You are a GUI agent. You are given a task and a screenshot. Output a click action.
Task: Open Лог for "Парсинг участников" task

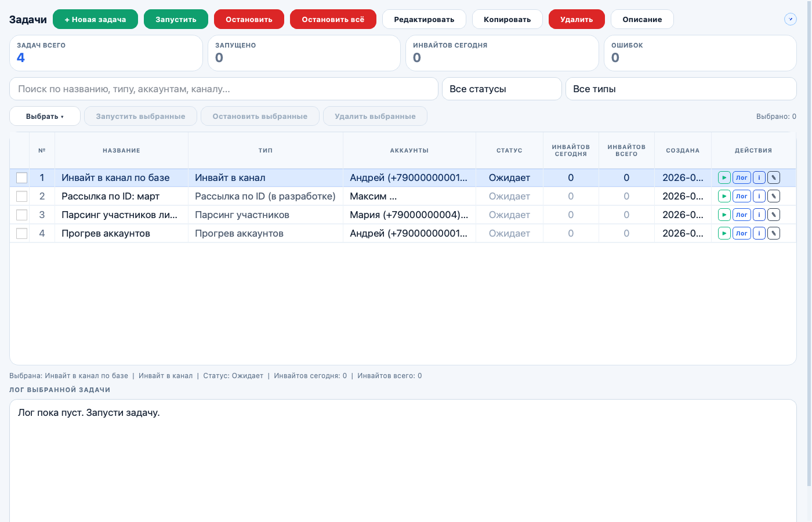coord(742,215)
